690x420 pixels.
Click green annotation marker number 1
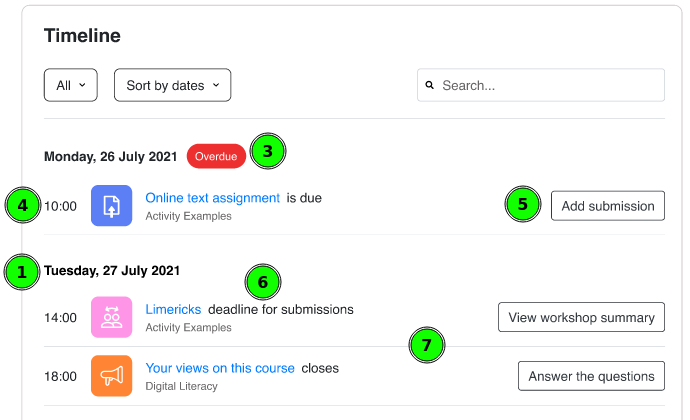pyautogui.click(x=22, y=272)
